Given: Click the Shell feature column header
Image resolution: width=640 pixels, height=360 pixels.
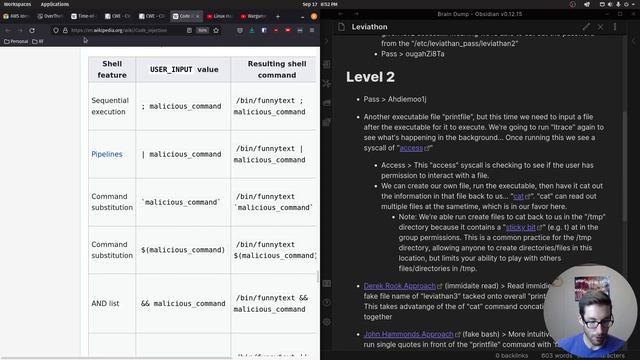Looking at the screenshot, I should (x=112, y=69).
